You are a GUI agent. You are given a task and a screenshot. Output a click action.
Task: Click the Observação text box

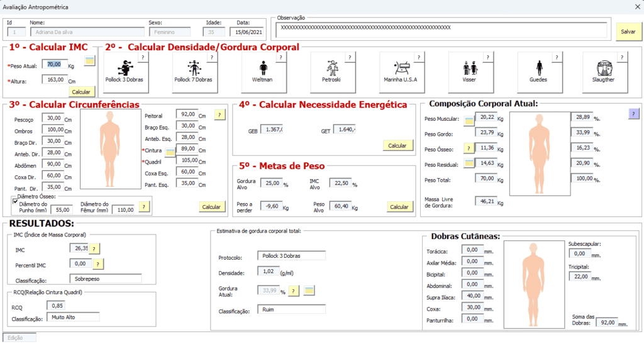click(x=441, y=30)
